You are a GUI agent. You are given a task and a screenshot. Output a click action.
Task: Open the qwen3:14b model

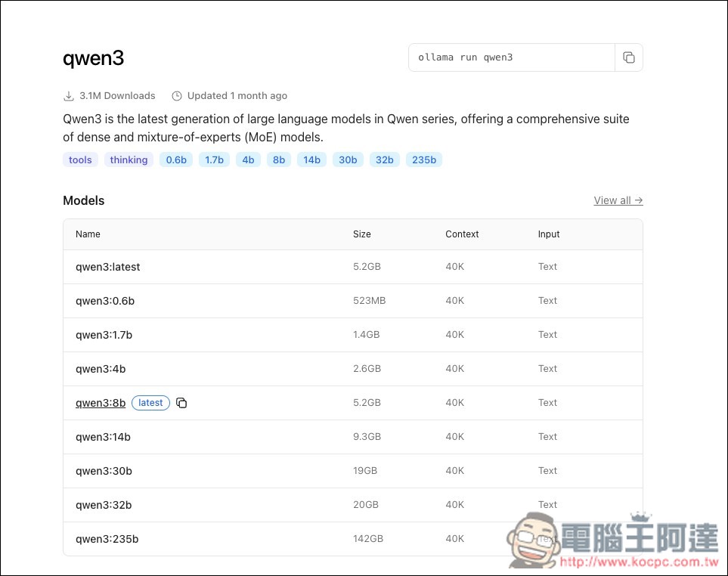[x=103, y=437]
